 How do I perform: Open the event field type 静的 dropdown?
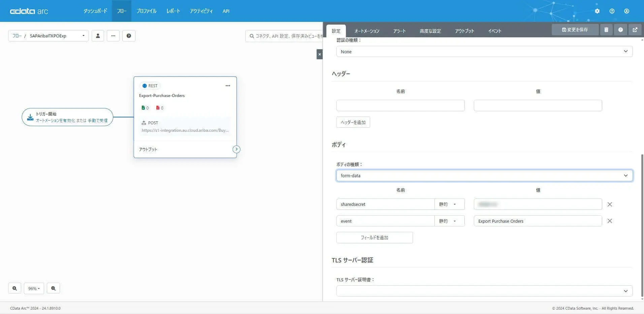(449, 221)
